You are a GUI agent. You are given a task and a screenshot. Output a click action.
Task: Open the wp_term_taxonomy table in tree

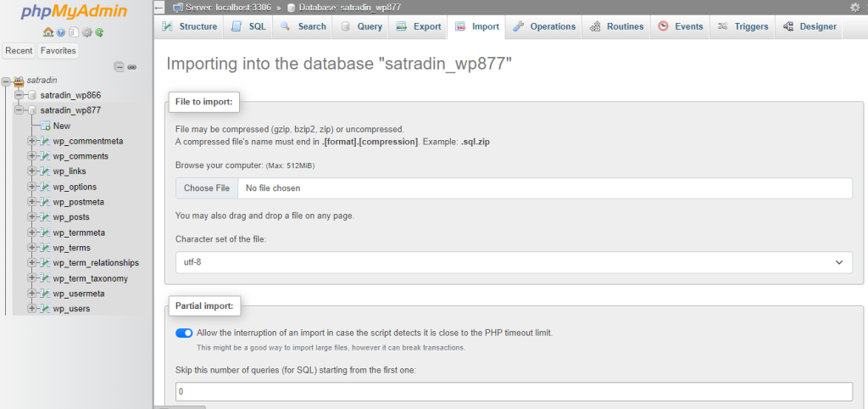(90, 278)
